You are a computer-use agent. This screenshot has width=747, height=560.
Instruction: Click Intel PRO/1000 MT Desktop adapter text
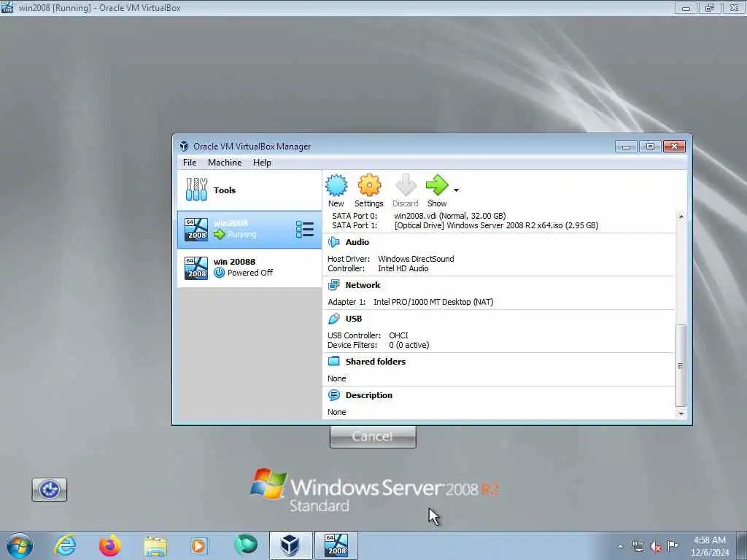(433, 302)
